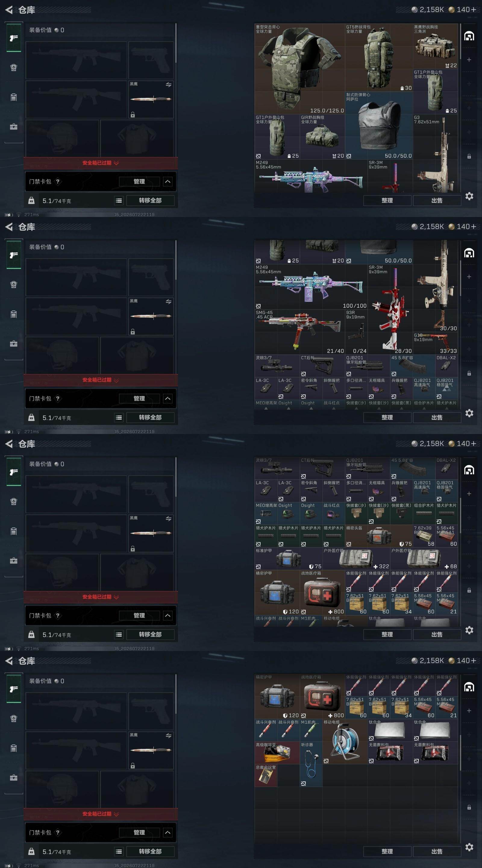Select 组合护木片 rail cover with image shown
This screenshot has height=868, width=482.
[x=424, y=513]
